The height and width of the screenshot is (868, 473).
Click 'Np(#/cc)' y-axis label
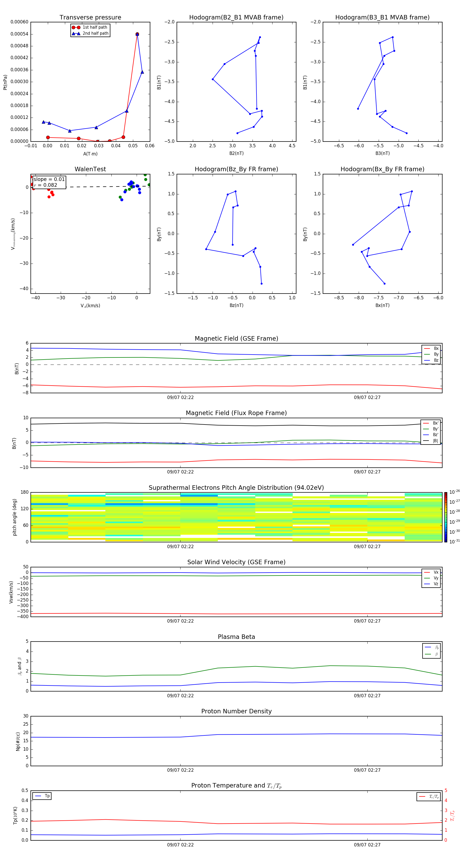pyautogui.click(x=18, y=741)
